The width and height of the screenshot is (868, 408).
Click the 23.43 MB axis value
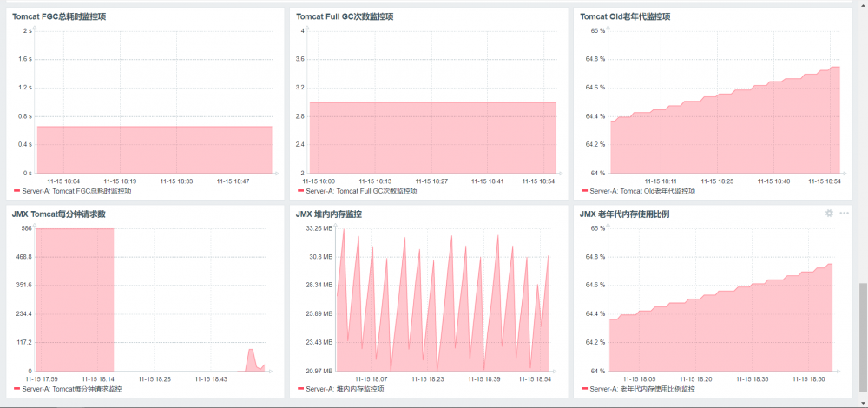(x=319, y=342)
